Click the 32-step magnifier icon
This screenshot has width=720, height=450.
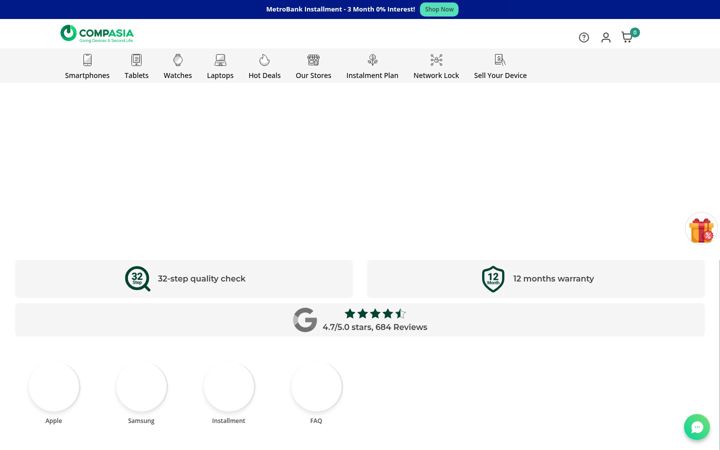(x=137, y=279)
